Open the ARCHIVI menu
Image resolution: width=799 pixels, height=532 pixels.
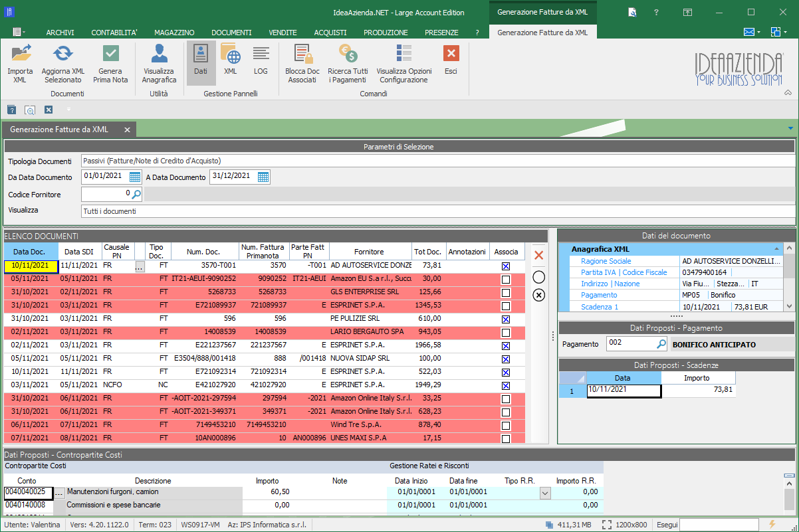coord(60,33)
